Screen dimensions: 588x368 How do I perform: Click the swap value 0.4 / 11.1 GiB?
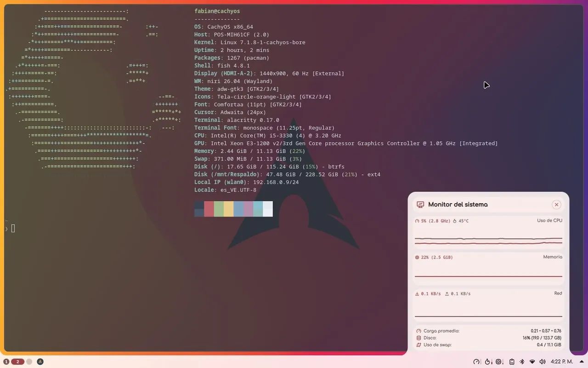click(x=549, y=345)
